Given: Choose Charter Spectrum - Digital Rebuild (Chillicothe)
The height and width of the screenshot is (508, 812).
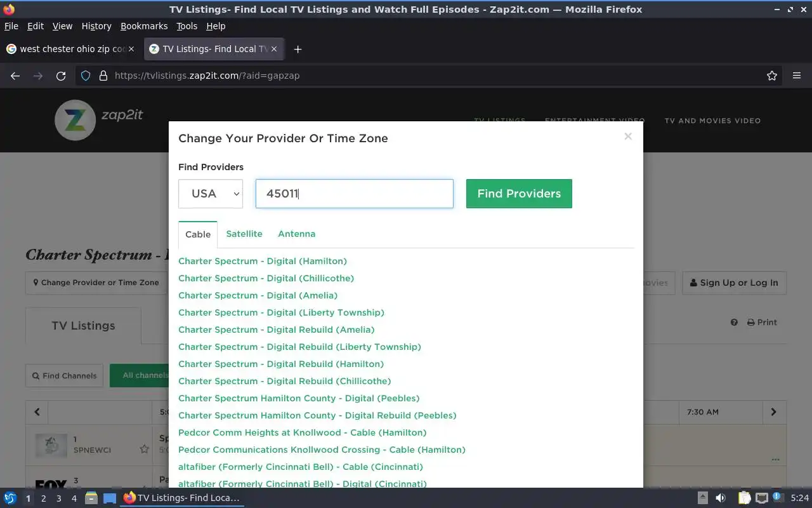Looking at the screenshot, I should (x=284, y=381).
